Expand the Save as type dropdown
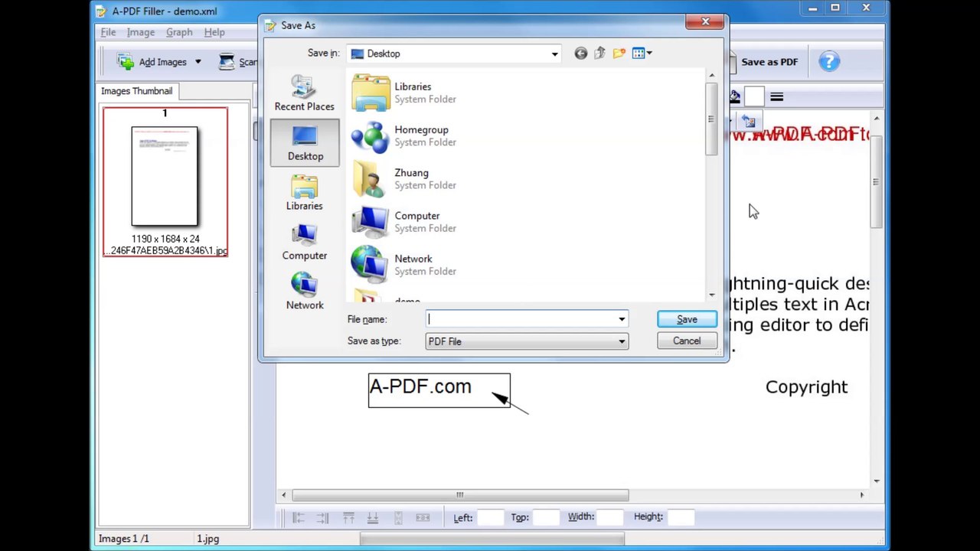This screenshot has height=551, width=980. [622, 341]
